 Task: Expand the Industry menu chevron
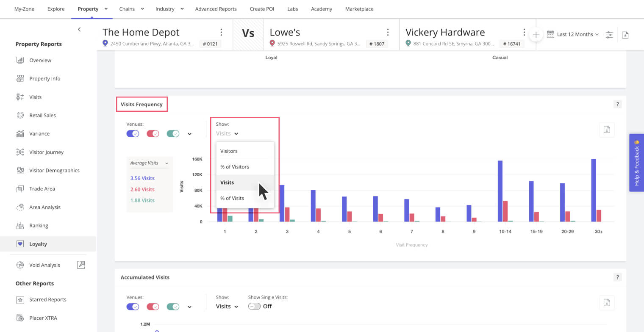[x=182, y=8]
